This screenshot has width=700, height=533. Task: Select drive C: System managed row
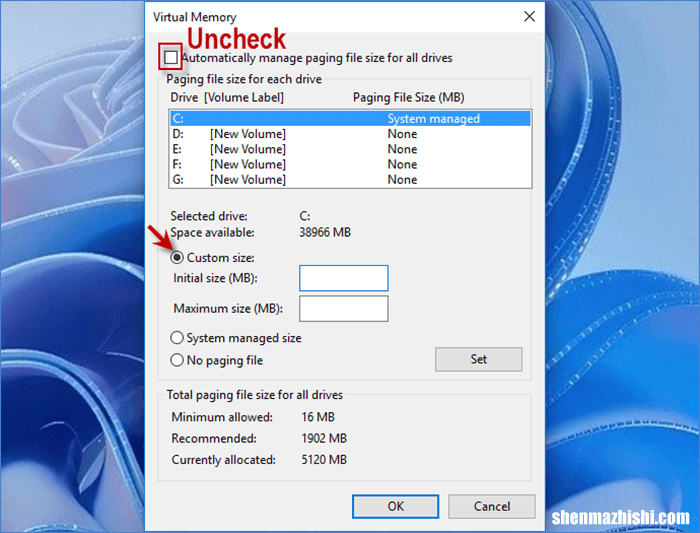[350, 119]
